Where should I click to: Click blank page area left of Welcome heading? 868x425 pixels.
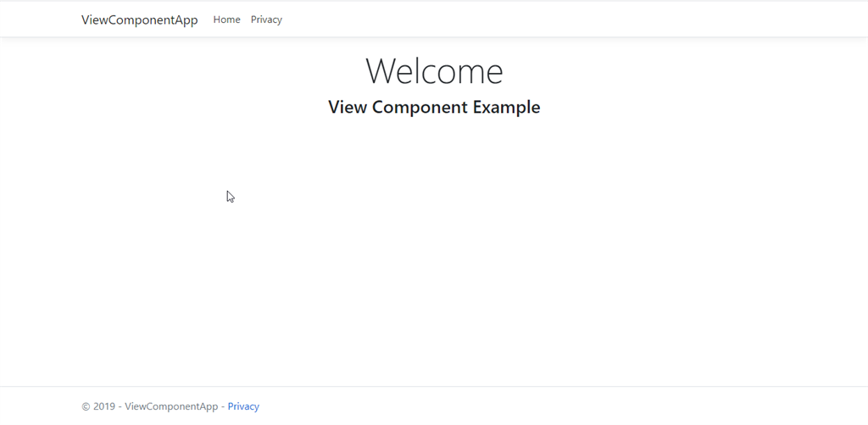pos(221,71)
